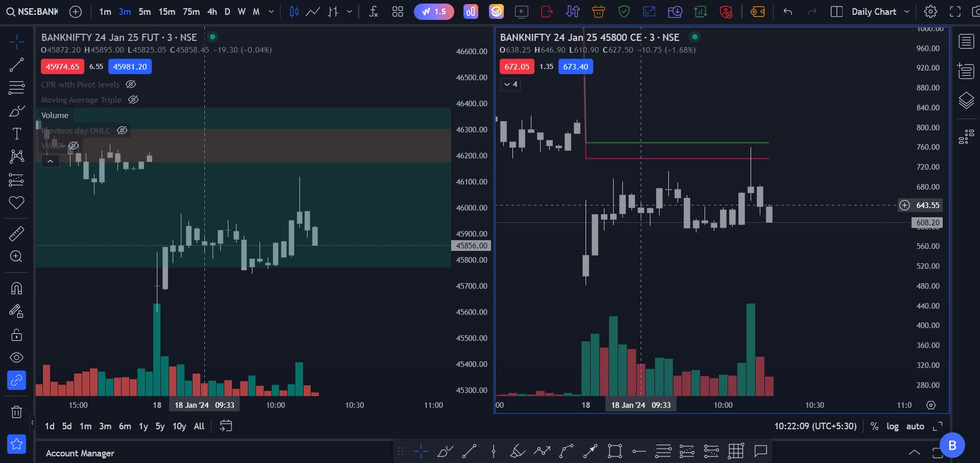Click the red 45974.65 sell button
980x463 pixels.
pyautogui.click(x=62, y=66)
